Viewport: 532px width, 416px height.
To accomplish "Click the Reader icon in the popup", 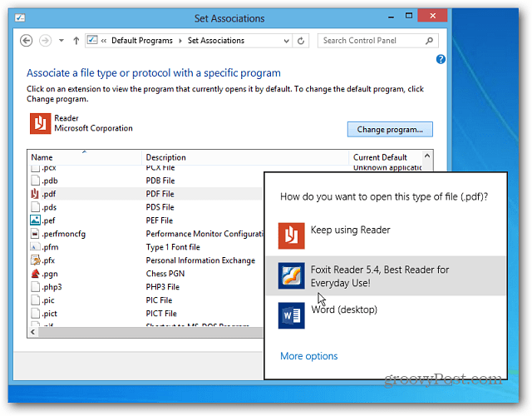I will pos(292,236).
